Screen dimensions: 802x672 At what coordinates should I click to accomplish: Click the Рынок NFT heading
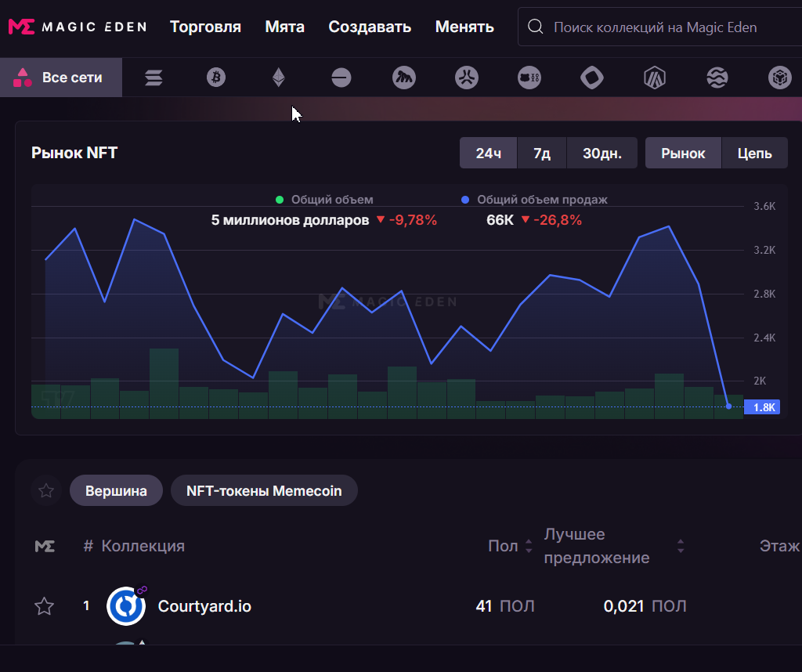tap(74, 153)
